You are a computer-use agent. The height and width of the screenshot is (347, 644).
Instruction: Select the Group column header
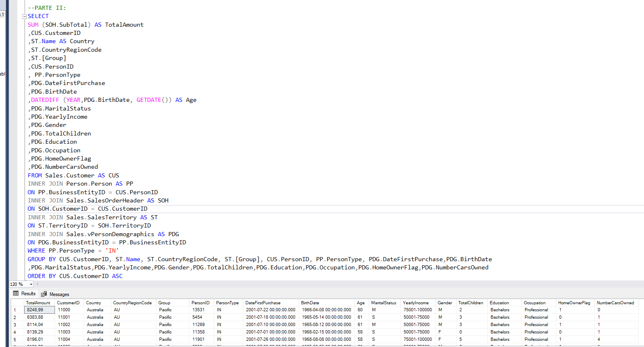click(173, 303)
